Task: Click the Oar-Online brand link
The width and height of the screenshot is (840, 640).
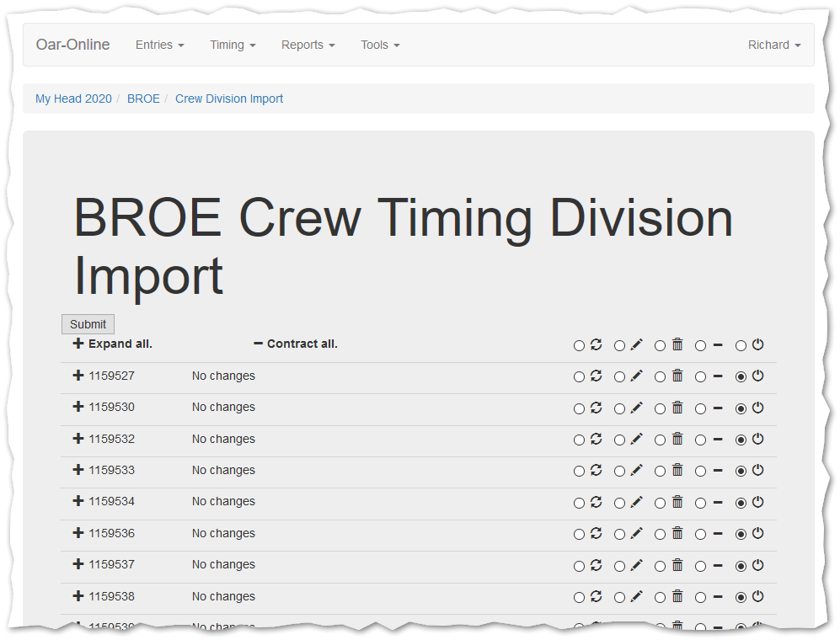Action: coord(72,45)
